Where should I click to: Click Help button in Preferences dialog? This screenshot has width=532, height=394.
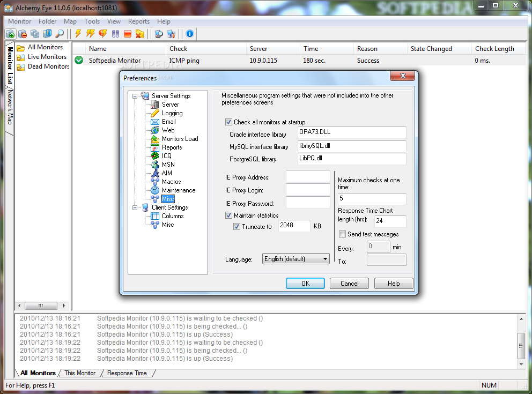coord(394,284)
